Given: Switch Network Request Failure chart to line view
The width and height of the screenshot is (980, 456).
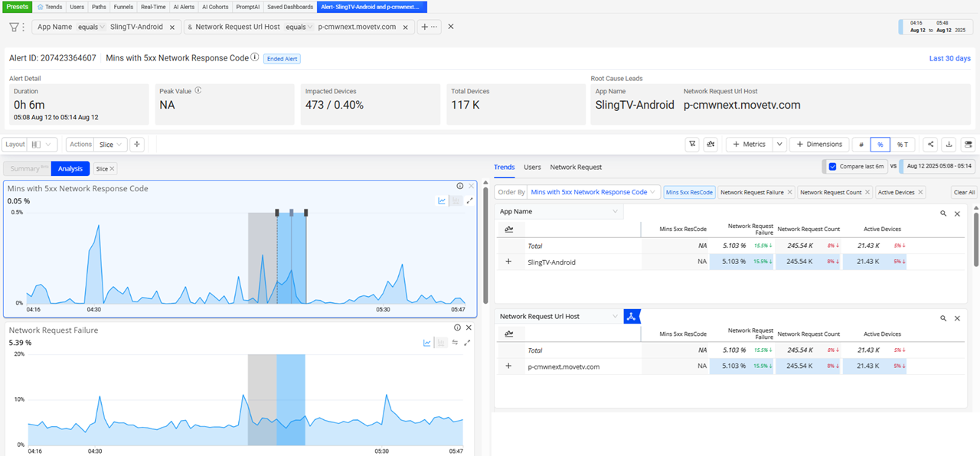Looking at the screenshot, I should pos(427,343).
